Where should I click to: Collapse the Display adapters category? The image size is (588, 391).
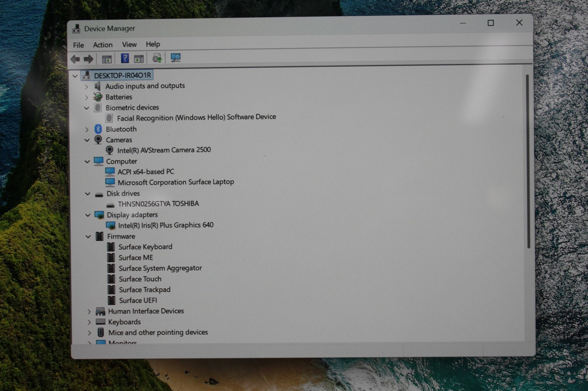(x=88, y=215)
